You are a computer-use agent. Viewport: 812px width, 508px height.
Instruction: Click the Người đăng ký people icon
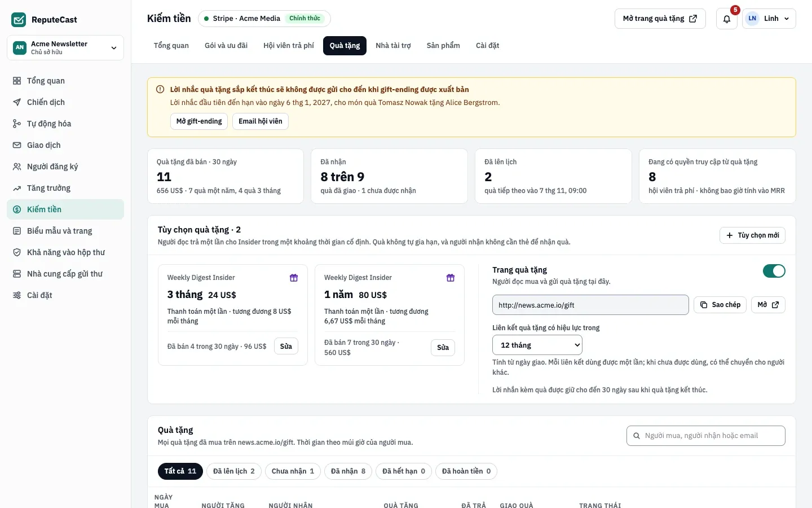click(17, 167)
